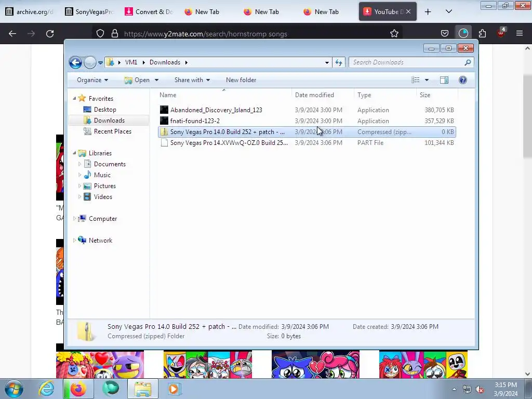The height and width of the screenshot is (399, 532).
Task: Open uBlock Origin extension icon
Action: [x=501, y=33]
